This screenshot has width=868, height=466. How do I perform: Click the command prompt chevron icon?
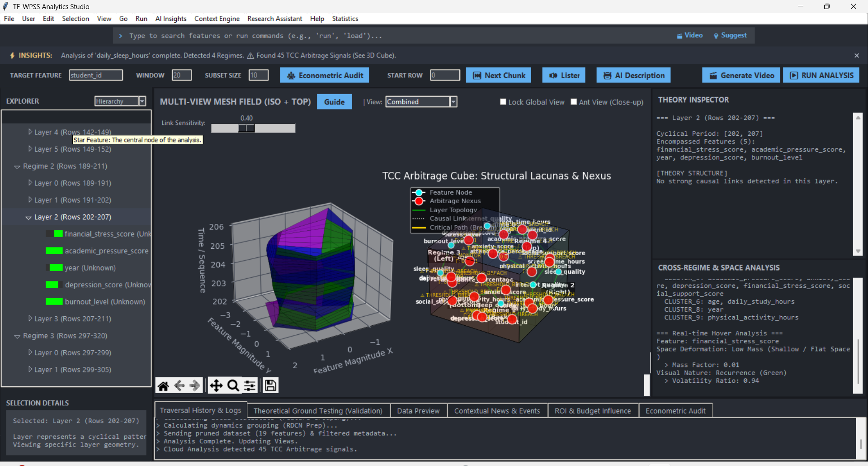pyautogui.click(x=121, y=36)
